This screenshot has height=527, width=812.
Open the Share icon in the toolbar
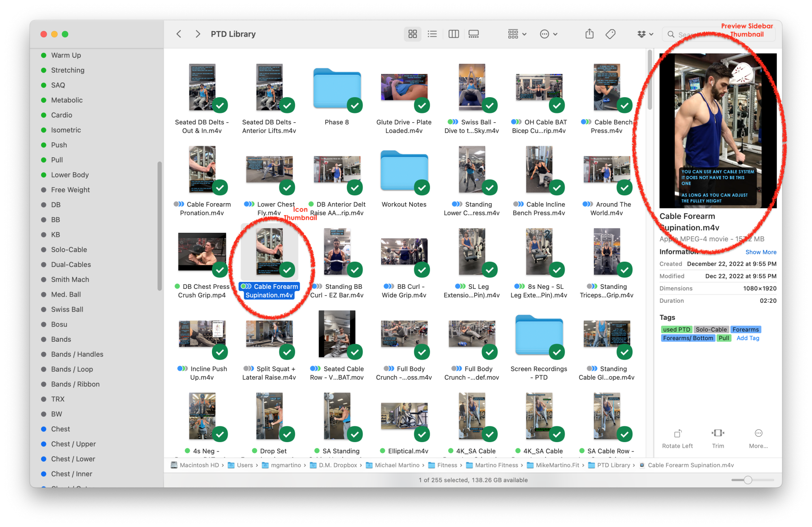(589, 34)
